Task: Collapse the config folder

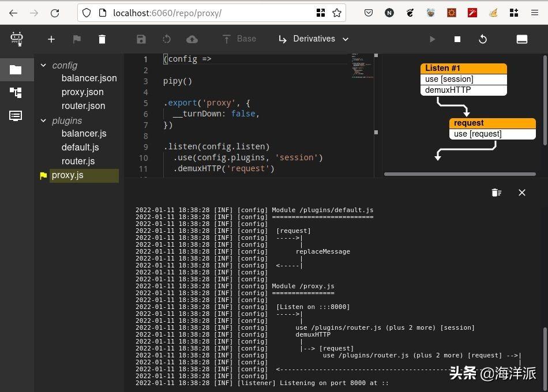Action: coord(43,66)
